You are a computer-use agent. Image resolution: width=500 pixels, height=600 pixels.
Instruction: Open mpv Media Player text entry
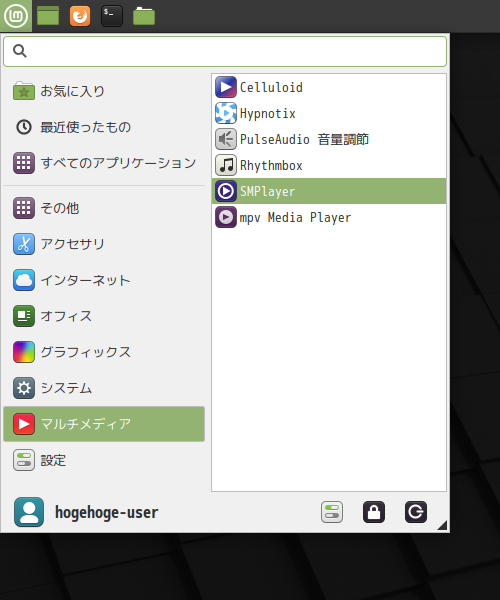tap(295, 218)
